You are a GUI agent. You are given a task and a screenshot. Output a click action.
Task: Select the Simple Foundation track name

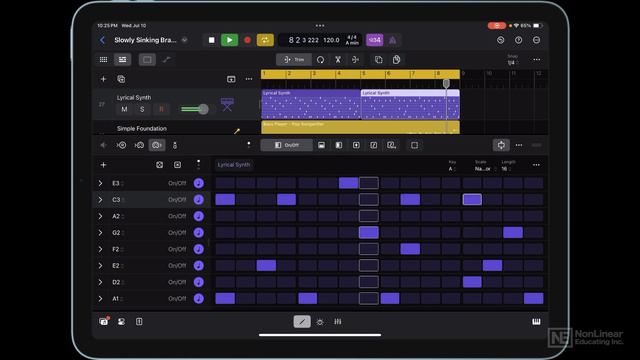pyautogui.click(x=142, y=128)
